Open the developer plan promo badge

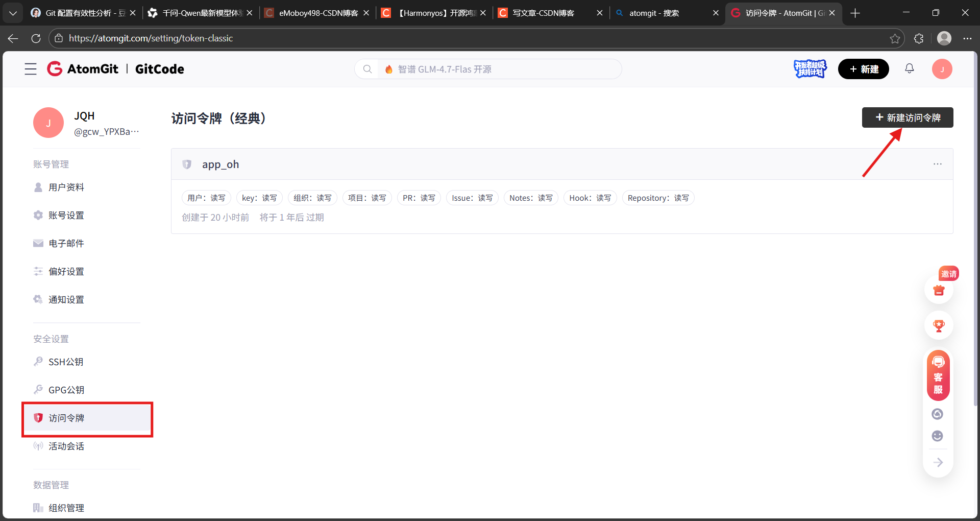[x=810, y=69]
